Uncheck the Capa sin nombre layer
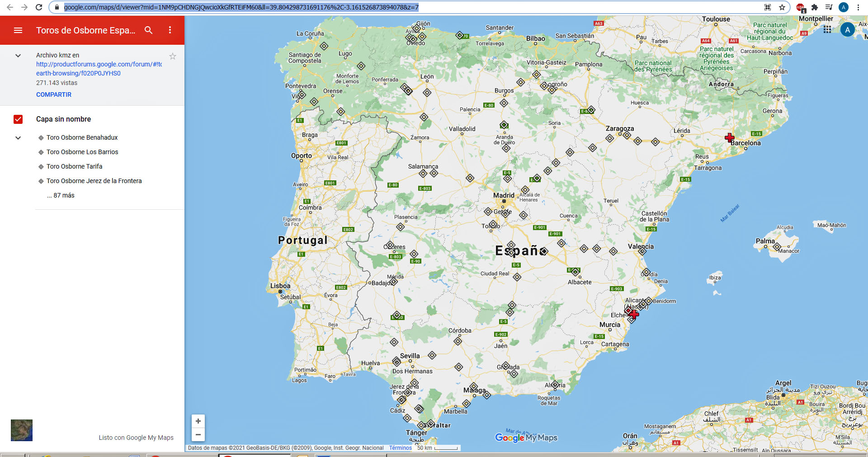This screenshot has width=868, height=457. 18,119
